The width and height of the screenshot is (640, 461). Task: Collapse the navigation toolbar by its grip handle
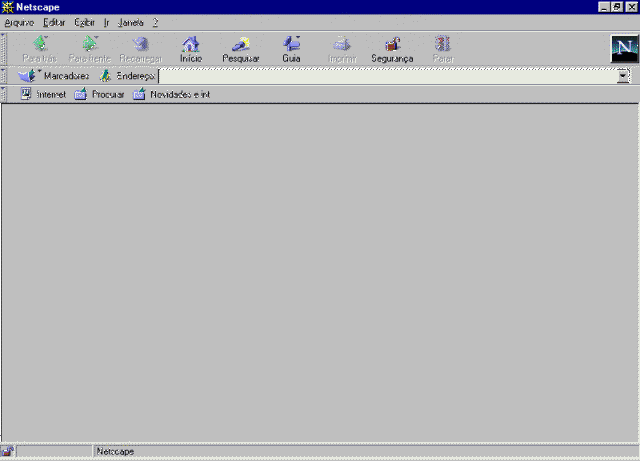coord(3,49)
